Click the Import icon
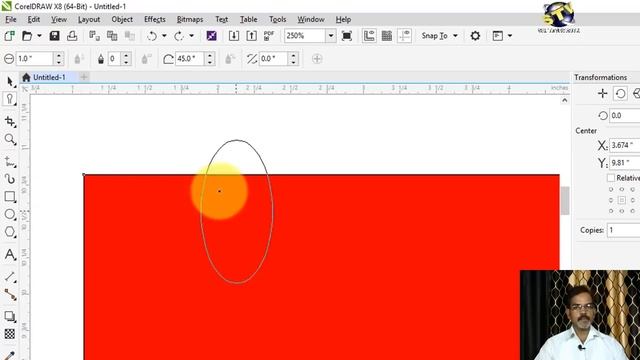 (x=234, y=36)
